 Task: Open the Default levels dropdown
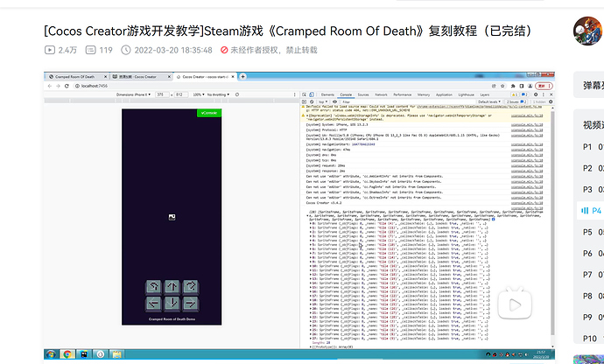489,101
